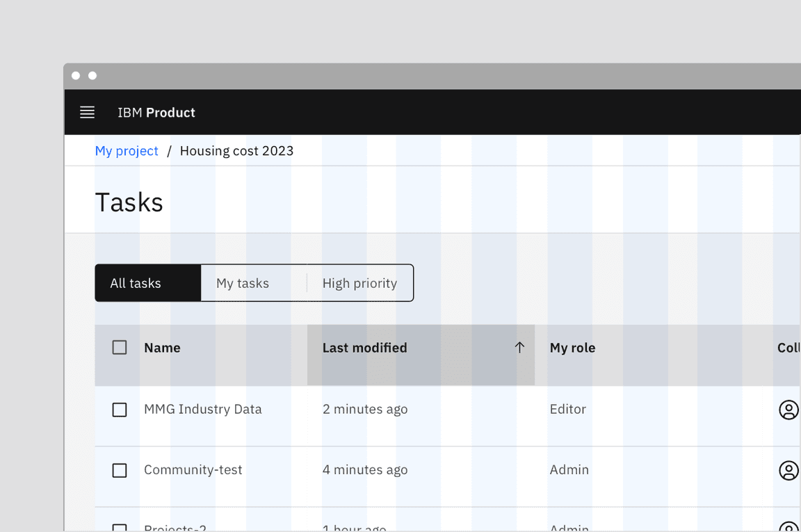Sort by the My role column header
Screen dimensions: 801x532
click(572, 348)
